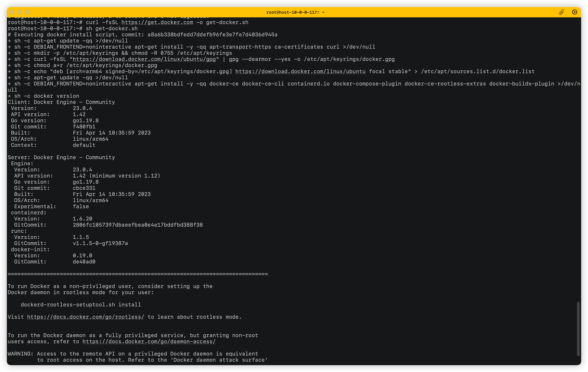Click the red close window button
Viewport: 588px width, 372px height.
click(x=12, y=12)
